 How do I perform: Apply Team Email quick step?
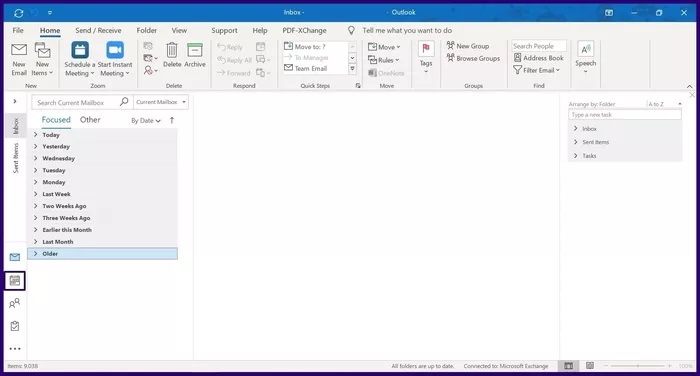[311, 68]
